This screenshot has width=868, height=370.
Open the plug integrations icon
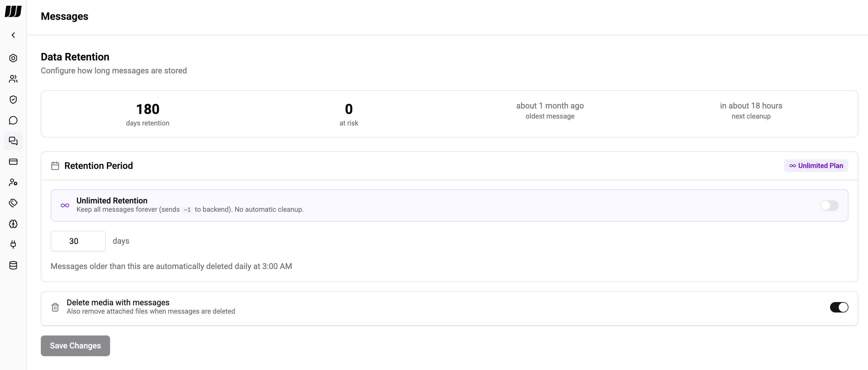point(13,245)
